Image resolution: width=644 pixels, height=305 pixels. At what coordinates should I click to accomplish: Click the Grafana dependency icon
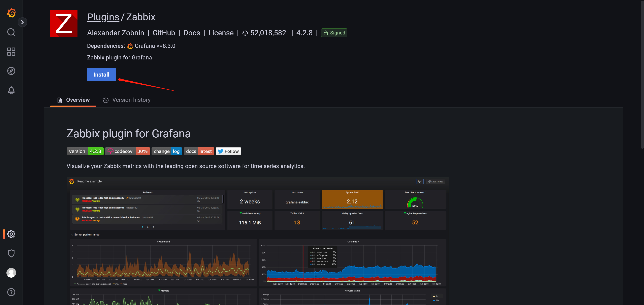[130, 46]
